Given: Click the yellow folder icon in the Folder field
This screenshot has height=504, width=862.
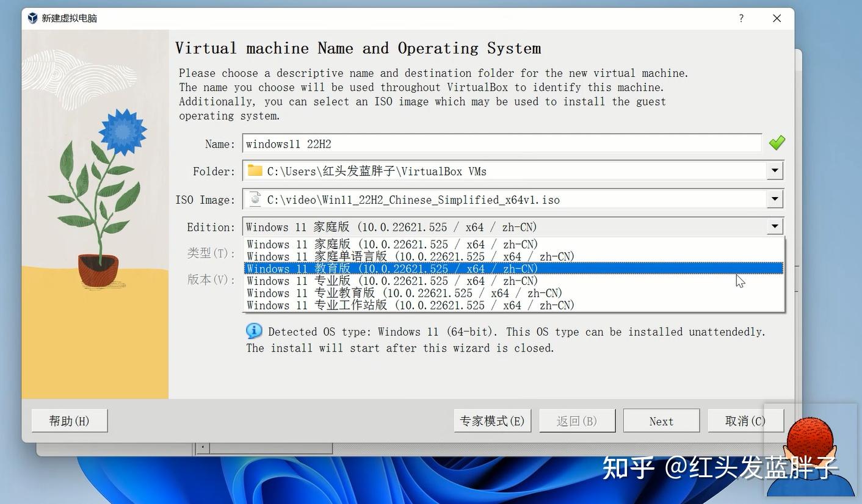Looking at the screenshot, I should (x=255, y=171).
